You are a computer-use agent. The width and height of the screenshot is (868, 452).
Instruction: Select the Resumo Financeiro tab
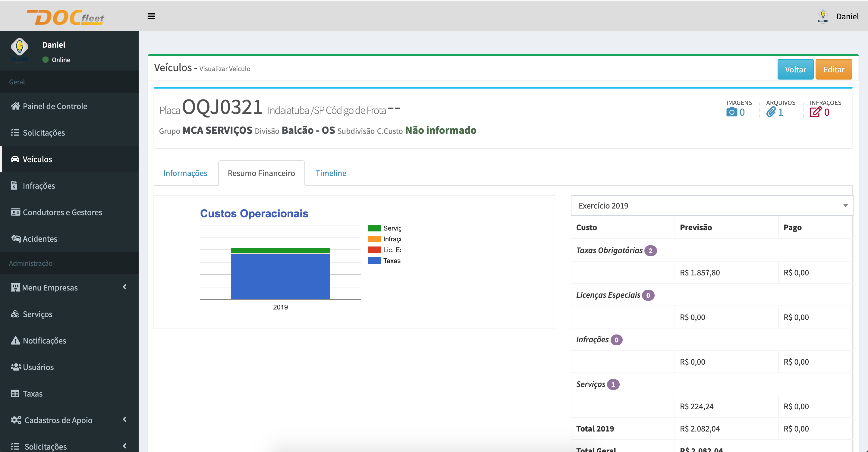(x=262, y=173)
